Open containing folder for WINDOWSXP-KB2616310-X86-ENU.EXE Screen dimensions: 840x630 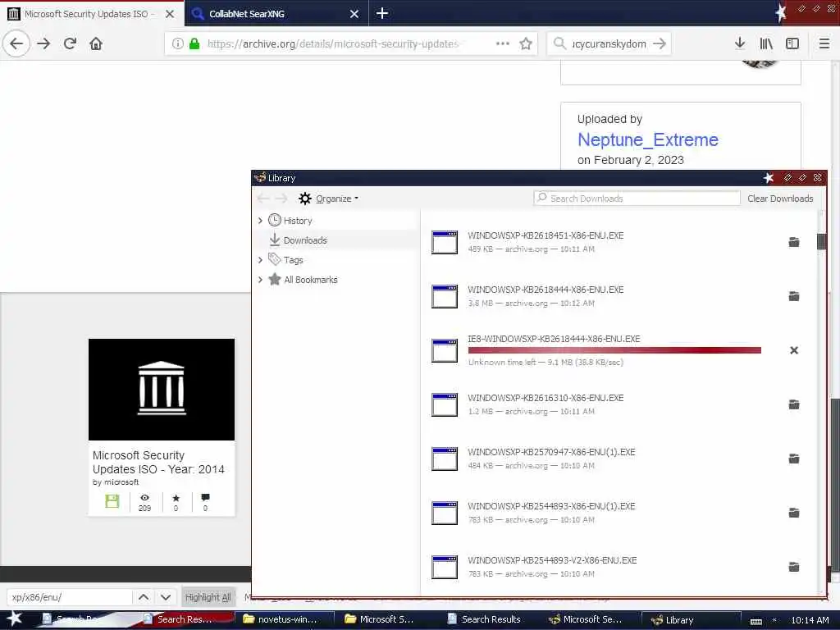[x=794, y=404]
